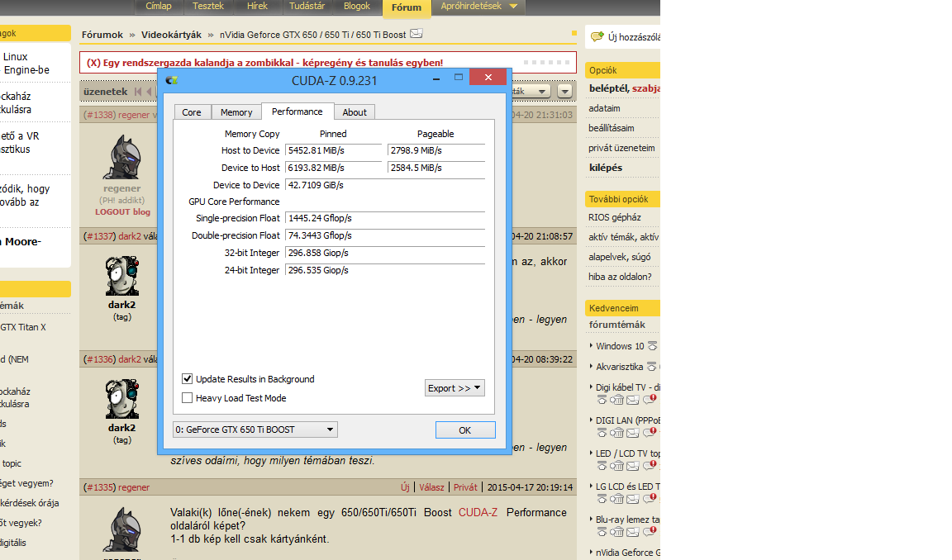Select the Performance tab in CUDA-Z
The width and height of the screenshot is (952, 560).
(x=297, y=112)
